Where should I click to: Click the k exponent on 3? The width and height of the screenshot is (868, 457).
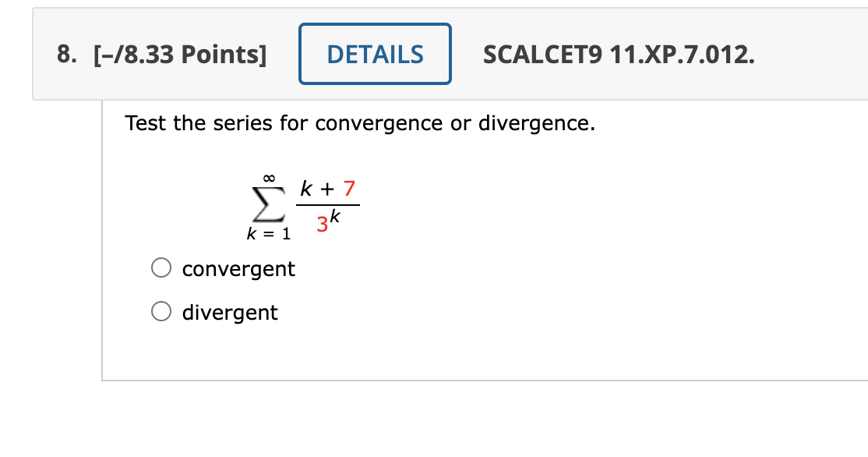pyautogui.click(x=336, y=214)
